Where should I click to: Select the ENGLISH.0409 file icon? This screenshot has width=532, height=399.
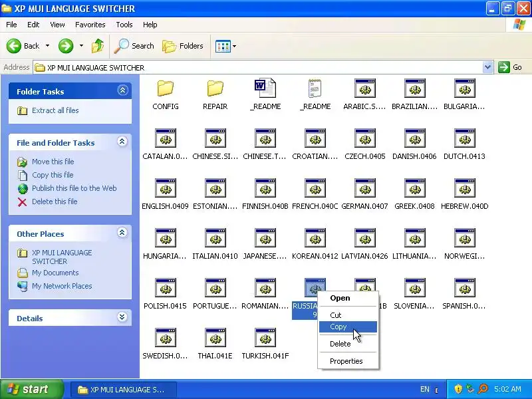coord(165,188)
